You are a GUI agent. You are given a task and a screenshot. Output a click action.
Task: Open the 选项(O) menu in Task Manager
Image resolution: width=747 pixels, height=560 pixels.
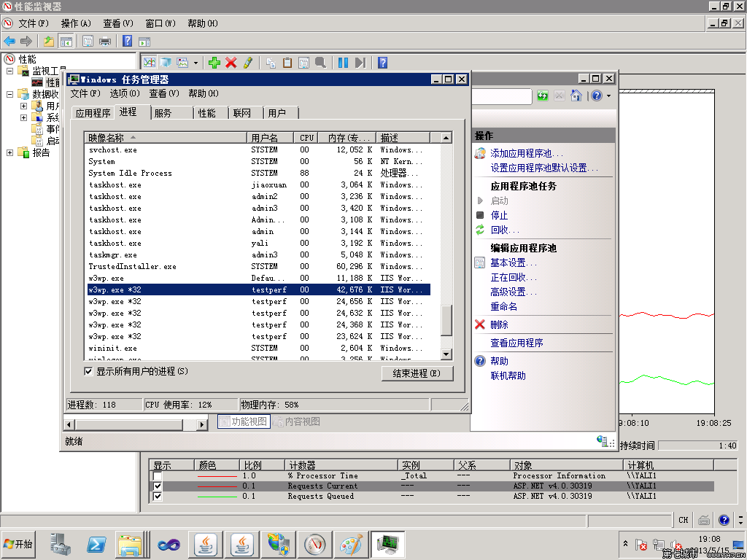124,93
